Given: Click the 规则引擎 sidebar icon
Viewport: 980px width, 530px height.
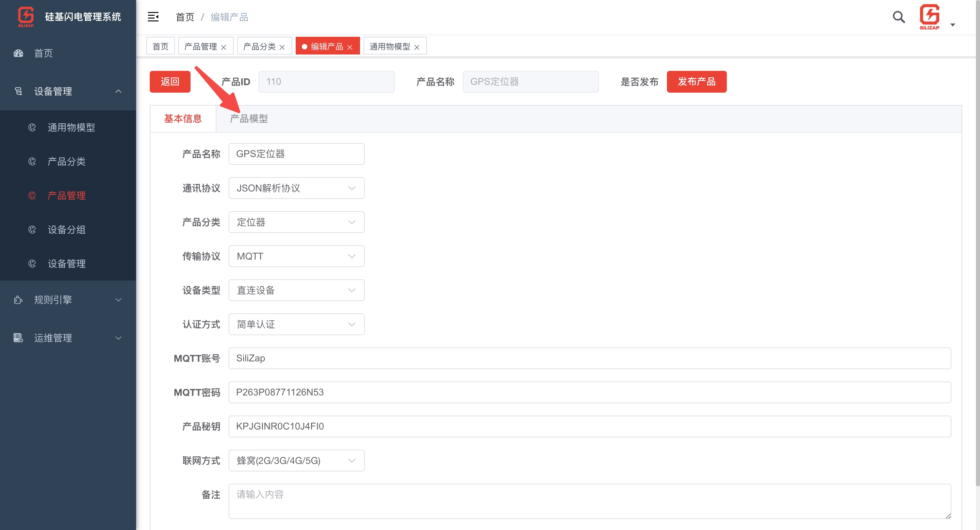Looking at the screenshot, I should tap(17, 300).
